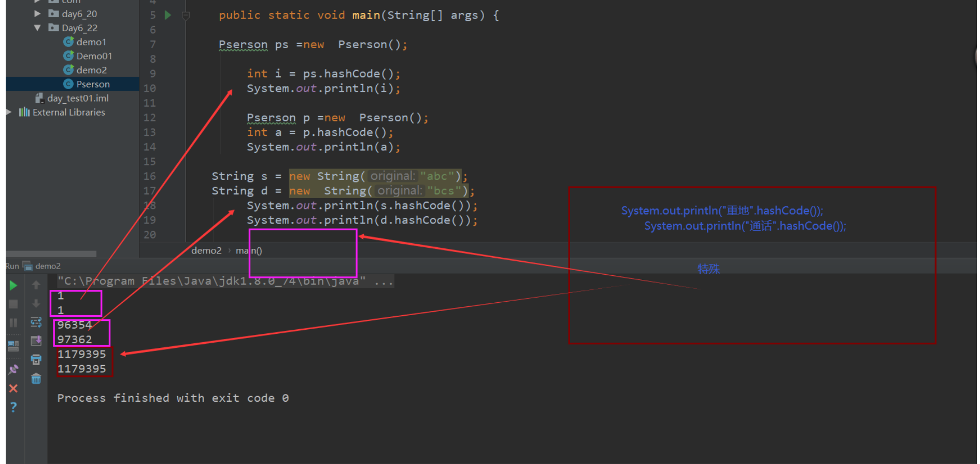The image size is (980, 464).
Task: Click the run gutter arrow beside main method
Action: coord(168,15)
